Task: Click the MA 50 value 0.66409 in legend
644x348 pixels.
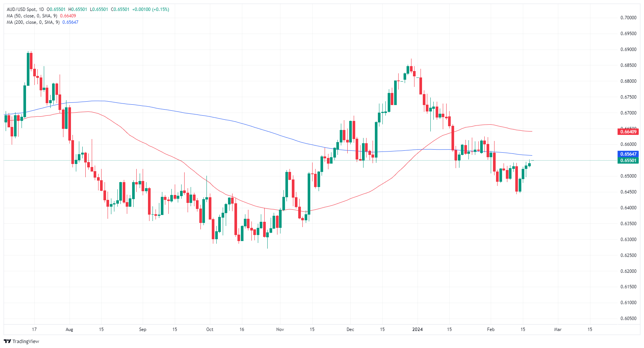Action: 68,16
